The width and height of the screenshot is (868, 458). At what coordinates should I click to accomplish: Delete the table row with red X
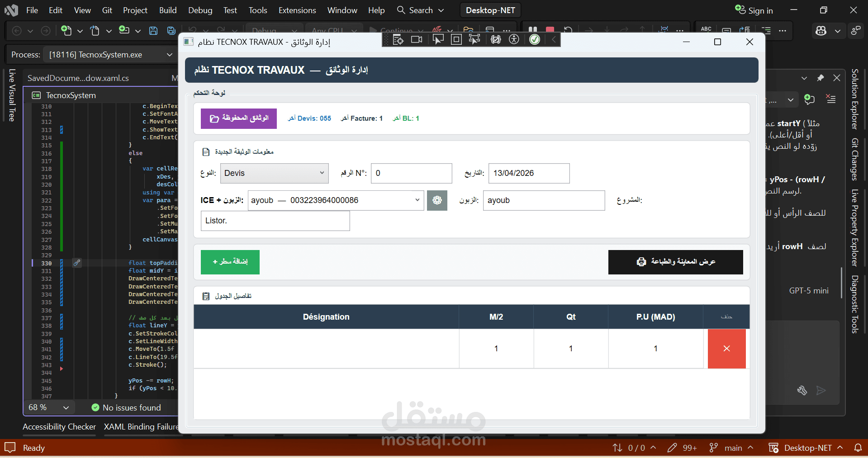[726, 349]
